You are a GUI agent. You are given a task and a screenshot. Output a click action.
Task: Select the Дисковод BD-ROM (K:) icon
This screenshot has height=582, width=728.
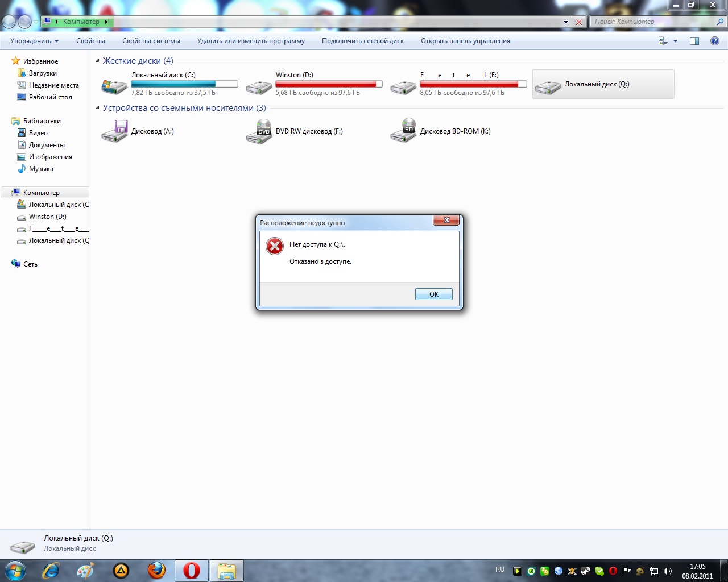point(403,131)
